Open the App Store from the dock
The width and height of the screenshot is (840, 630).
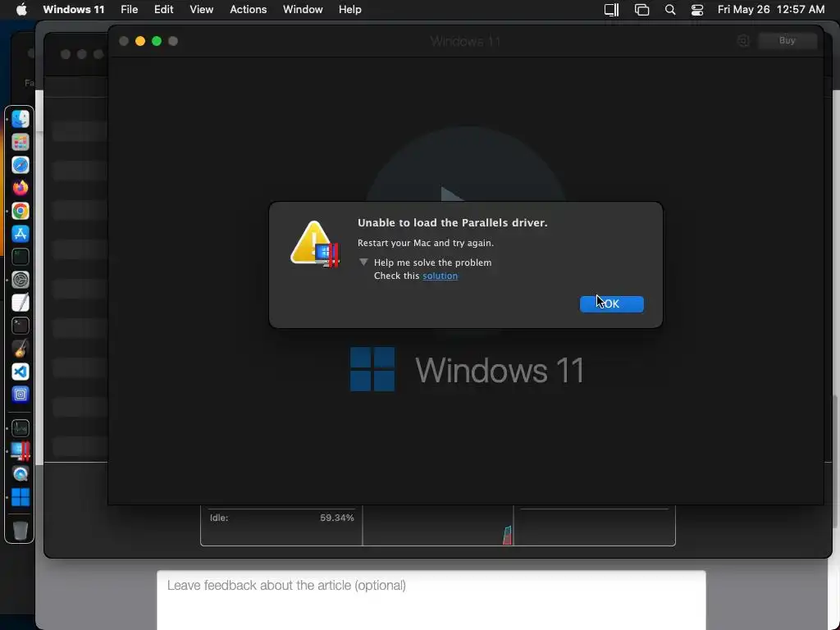click(x=21, y=234)
